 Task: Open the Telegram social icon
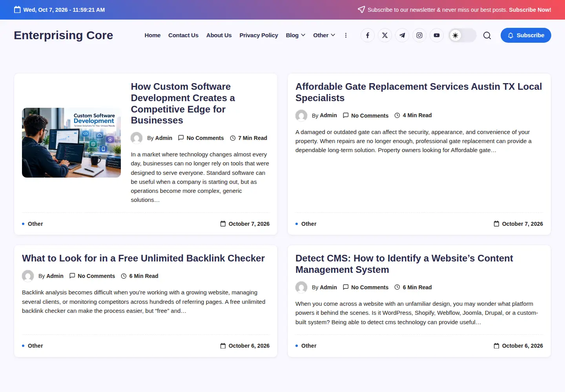click(402, 35)
